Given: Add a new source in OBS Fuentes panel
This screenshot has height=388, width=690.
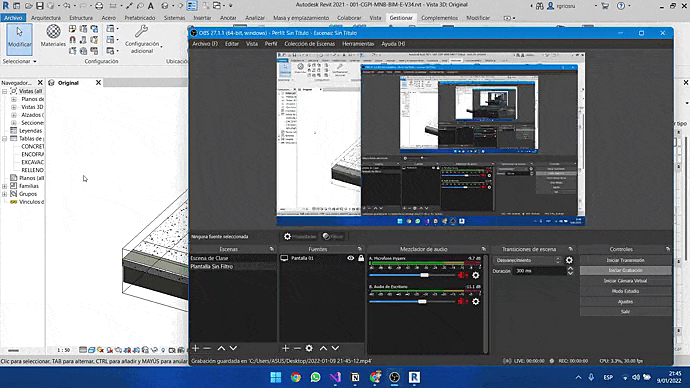Looking at the screenshot, I should tap(286, 348).
